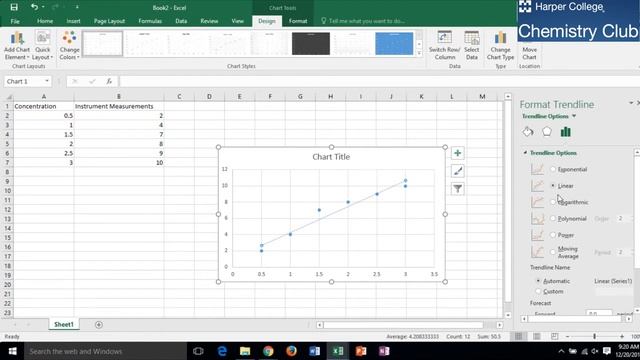The image size is (640, 360).
Task: Click Change Chart Type
Action: pos(500,46)
